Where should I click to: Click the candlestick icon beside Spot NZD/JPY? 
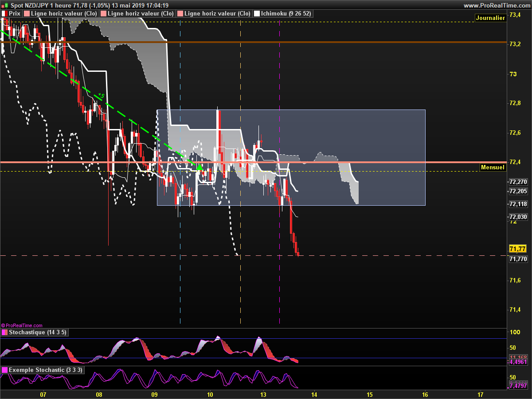[x=4, y=5]
